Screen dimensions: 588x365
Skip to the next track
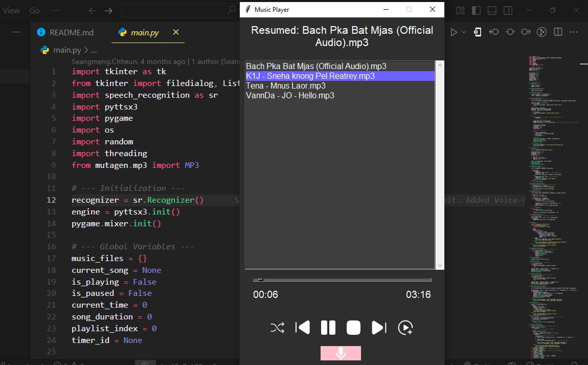pyautogui.click(x=379, y=328)
